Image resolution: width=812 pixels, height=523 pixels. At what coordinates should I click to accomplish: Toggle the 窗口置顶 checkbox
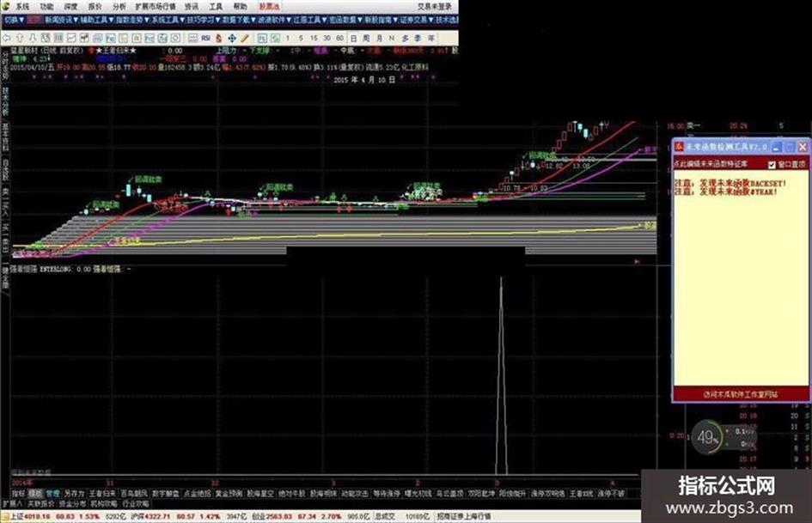(772, 165)
